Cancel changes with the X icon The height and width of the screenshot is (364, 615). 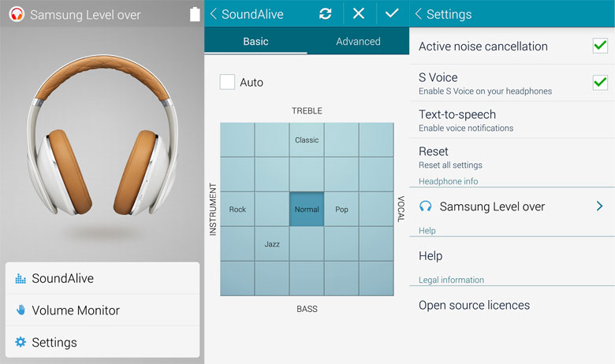click(x=359, y=14)
